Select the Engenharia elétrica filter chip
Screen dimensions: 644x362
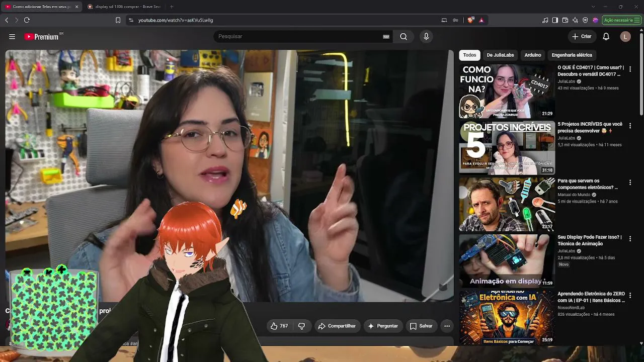point(572,55)
